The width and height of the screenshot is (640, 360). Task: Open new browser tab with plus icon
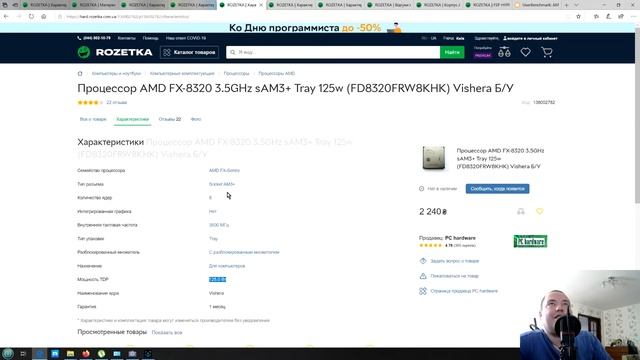[567, 5]
